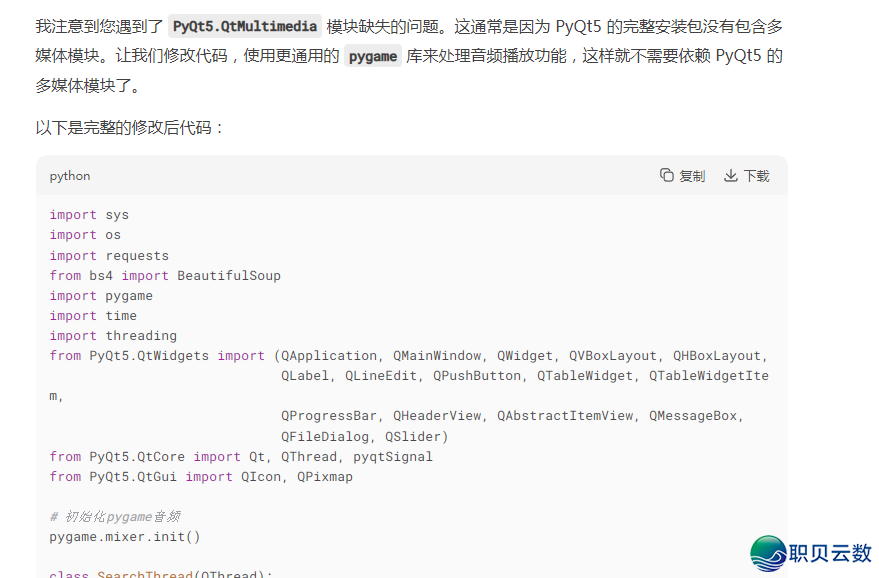Click pyqtSignal in the QtCore import
The height and width of the screenshot is (578, 879).
tap(393, 456)
